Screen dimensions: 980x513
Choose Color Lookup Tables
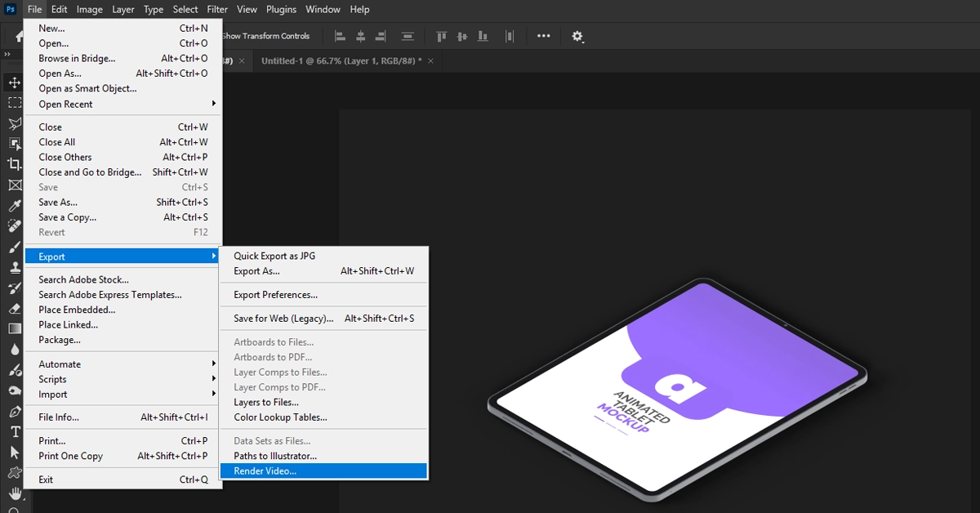point(323,417)
